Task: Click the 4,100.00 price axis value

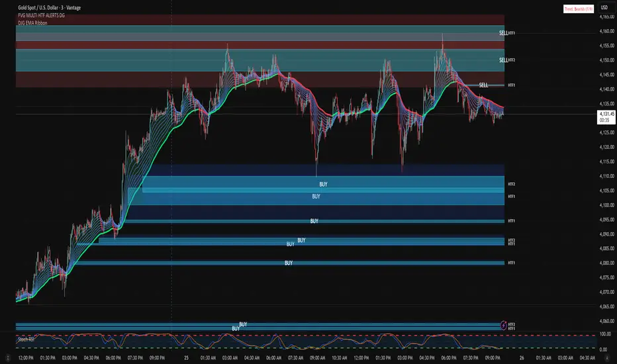Action: [x=606, y=205]
